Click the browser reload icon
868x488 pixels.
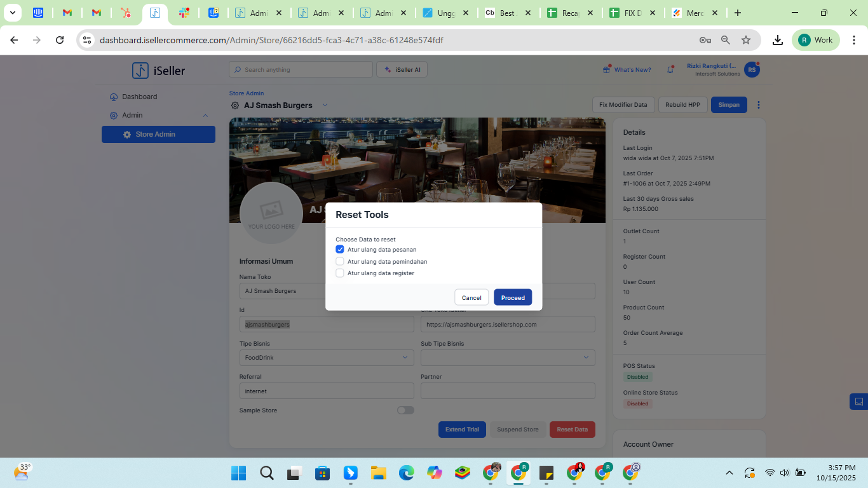60,40
